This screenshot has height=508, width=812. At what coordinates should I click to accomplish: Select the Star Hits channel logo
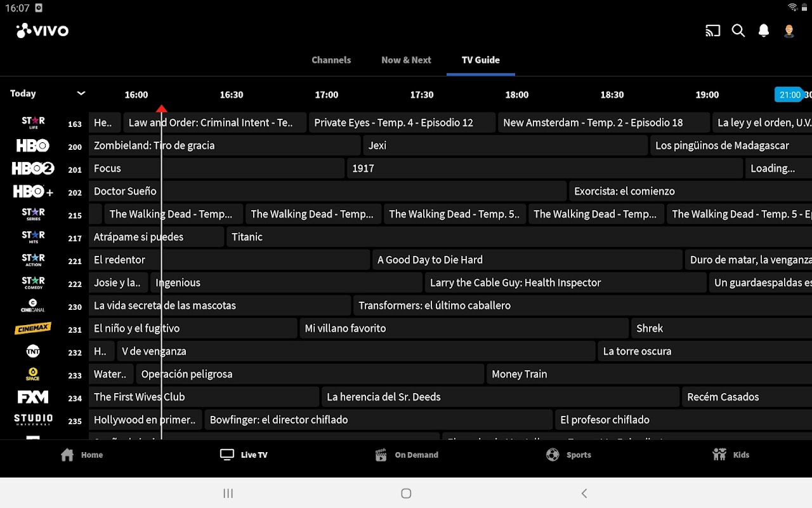(x=33, y=237)
